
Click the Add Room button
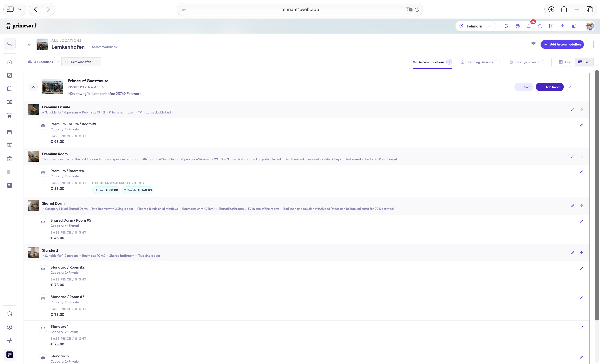click(x=550, y=87)
